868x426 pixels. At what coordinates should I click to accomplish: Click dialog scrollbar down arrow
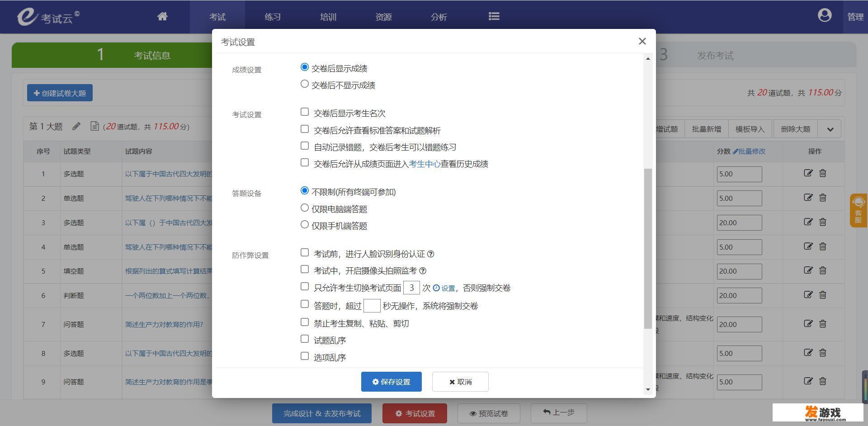[x=648, y=389]
